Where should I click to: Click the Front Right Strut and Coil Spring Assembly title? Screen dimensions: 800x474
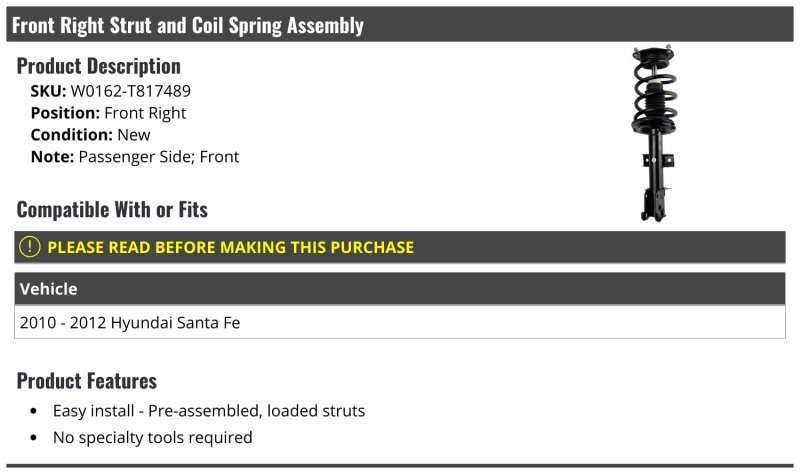[188, 25]
